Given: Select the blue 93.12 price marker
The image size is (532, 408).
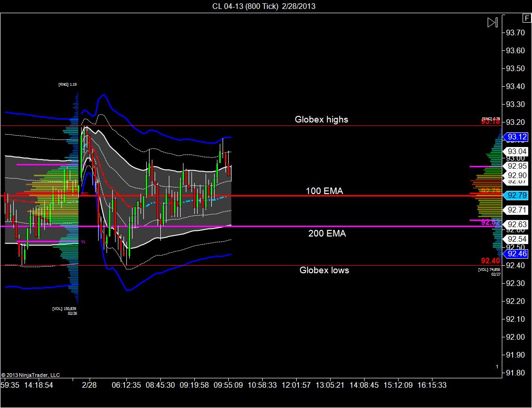Looking at the screenshot, I should click(x=515, y=137).
